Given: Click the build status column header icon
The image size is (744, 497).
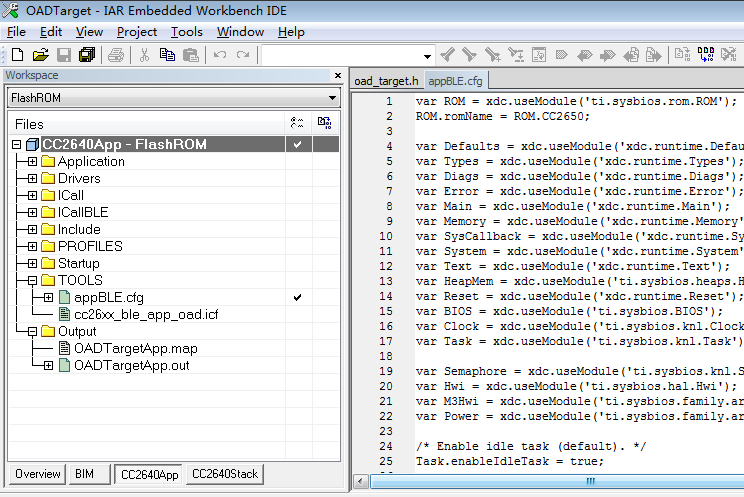Looking at the screenshot, I should [x=325, y=123].
